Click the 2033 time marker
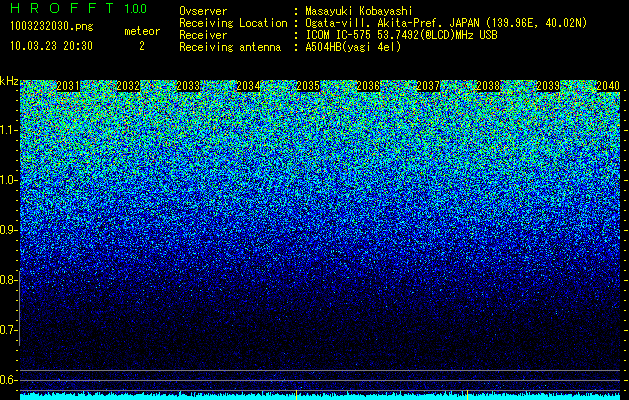629x400 pixels. [188, 86]
